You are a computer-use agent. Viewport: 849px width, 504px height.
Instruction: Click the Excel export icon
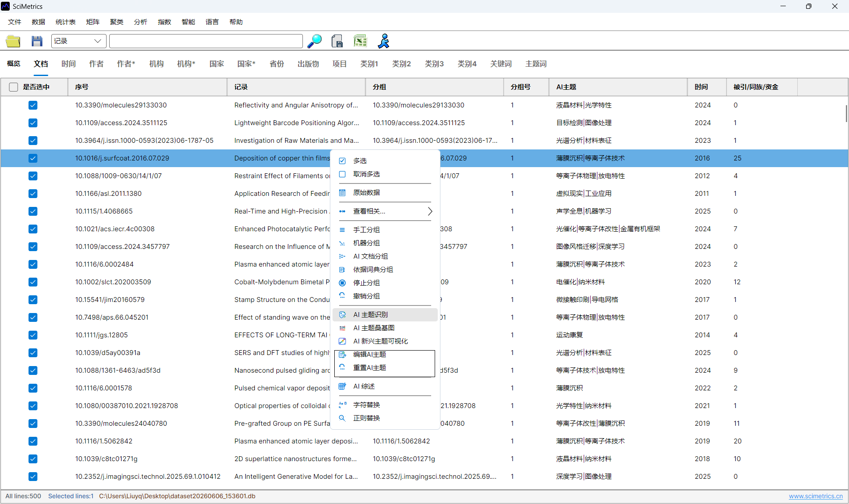click(x=360, y=41)
